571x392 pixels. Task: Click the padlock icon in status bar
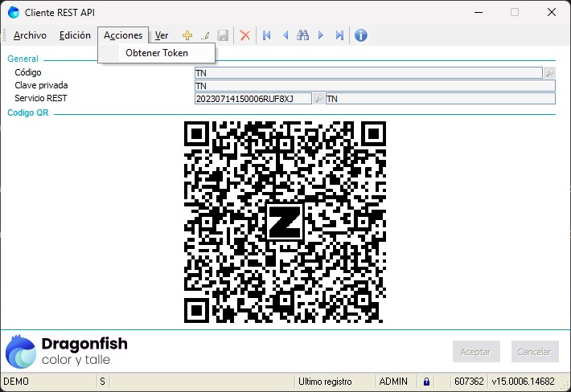tap(426, 382)
